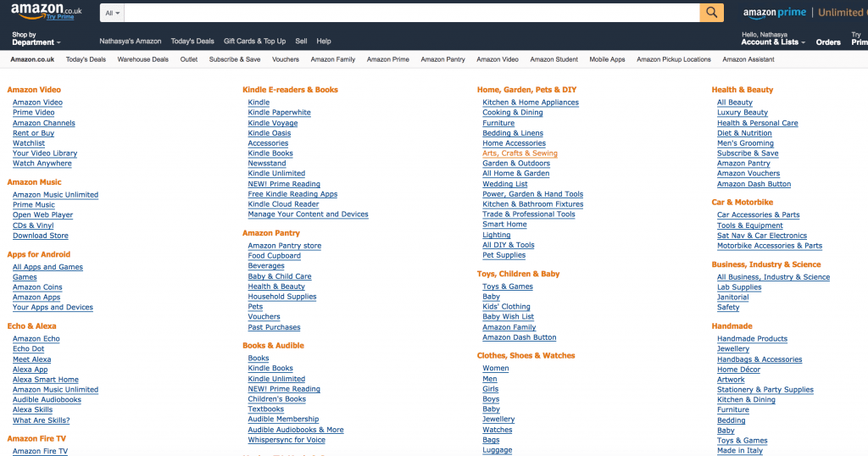868x456 pixels.
Task: Open Your Video Library link
Action: tap(45, 153)
